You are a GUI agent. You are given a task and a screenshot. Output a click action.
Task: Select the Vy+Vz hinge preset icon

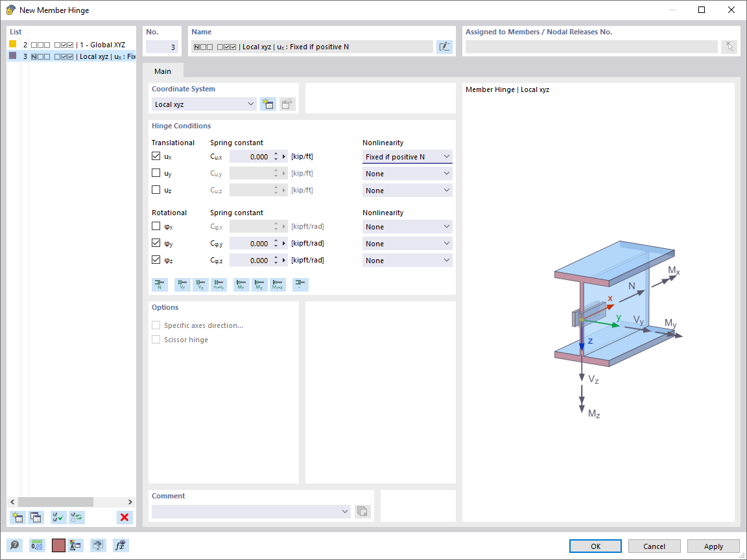click(219, 285)
